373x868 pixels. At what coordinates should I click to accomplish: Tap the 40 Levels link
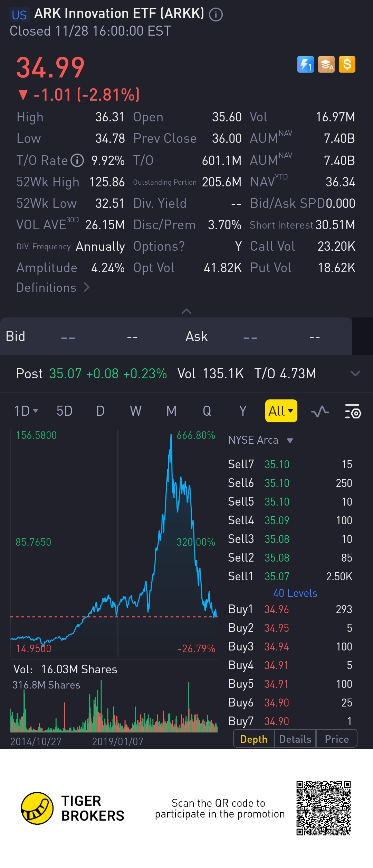tap(295, 593)
